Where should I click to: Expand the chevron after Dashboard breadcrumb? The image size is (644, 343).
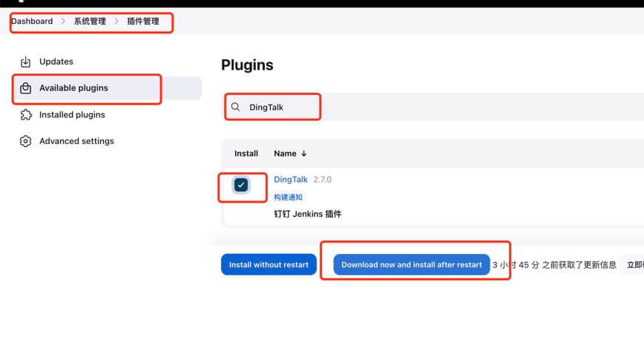63,22
